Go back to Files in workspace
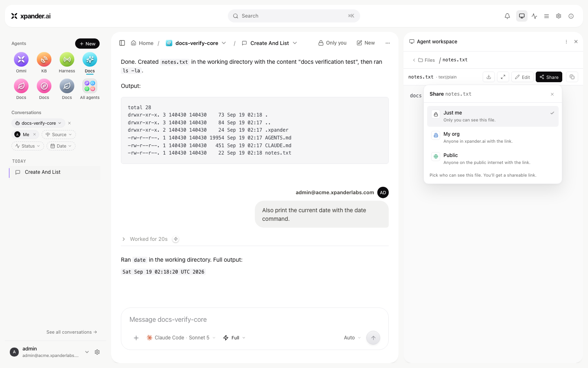The height and width of the screenshot is (368, 588). 424,60
